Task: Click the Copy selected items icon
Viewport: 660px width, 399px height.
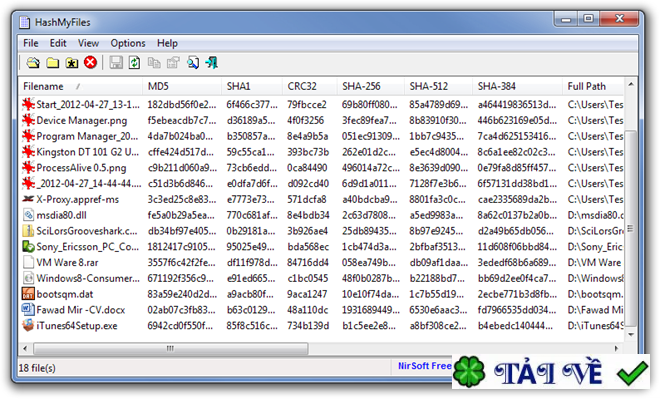Action: [x=154, y=63]
